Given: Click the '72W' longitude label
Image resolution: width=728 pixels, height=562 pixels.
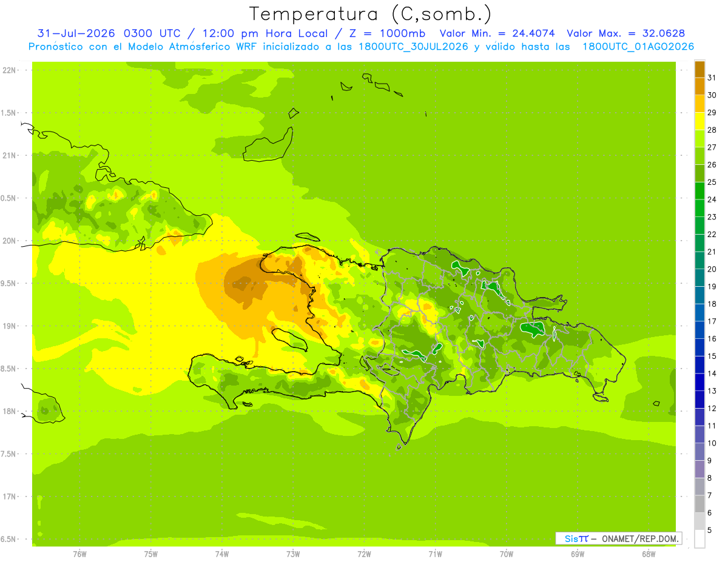Looking at the screenshot, I should point(364,554).
